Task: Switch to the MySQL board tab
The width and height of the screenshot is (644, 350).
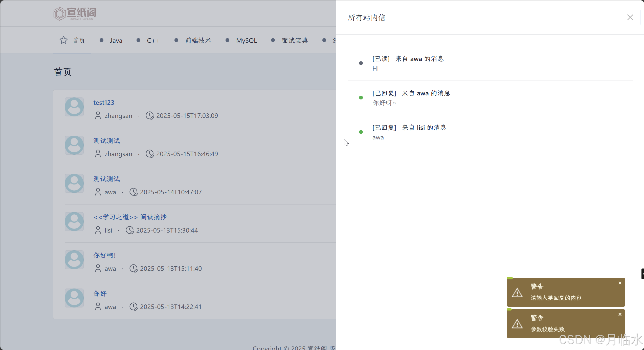Action: coord(246,40)
